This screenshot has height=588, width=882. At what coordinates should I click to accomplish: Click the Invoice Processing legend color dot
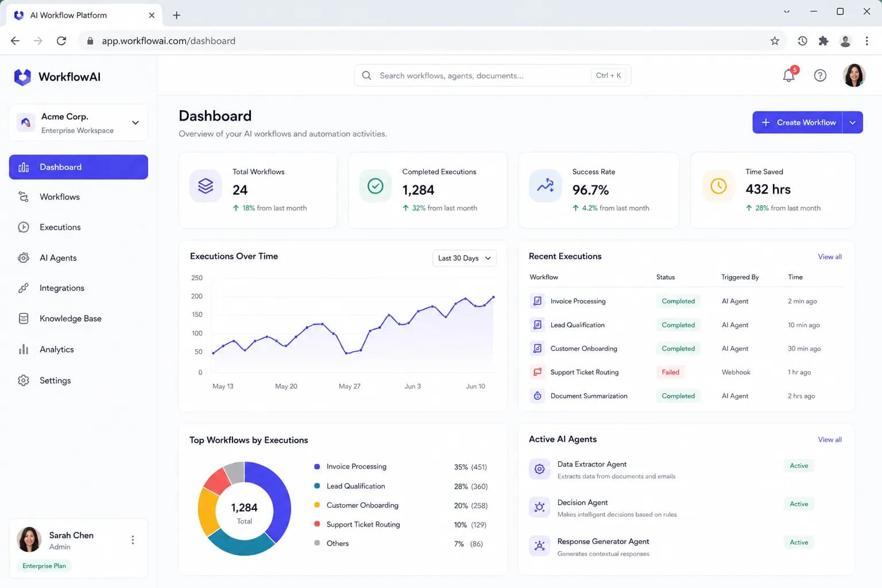tap(317, 466)
